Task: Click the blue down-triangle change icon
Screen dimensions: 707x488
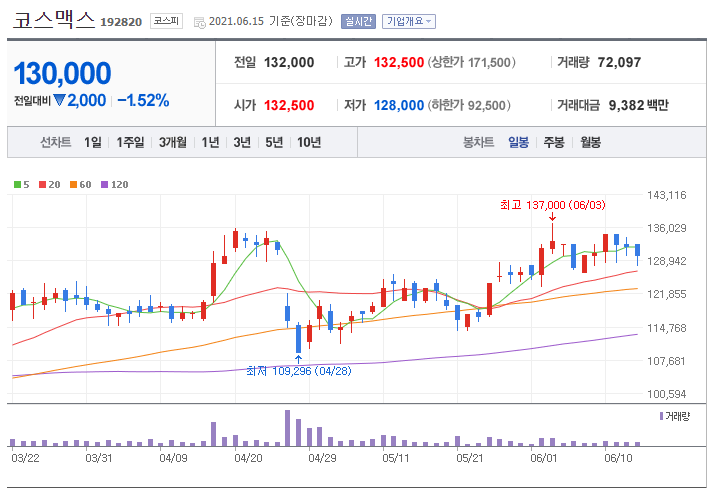Action: coord(59,100)
